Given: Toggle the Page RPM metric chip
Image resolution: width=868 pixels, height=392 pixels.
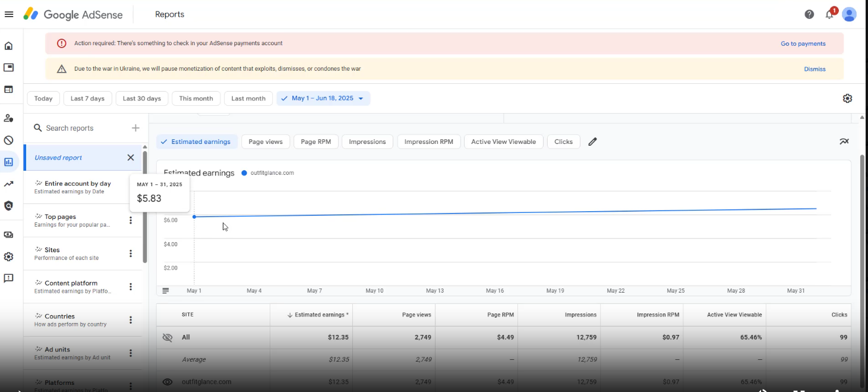Looking at the screenshot, I should [316, 142].
